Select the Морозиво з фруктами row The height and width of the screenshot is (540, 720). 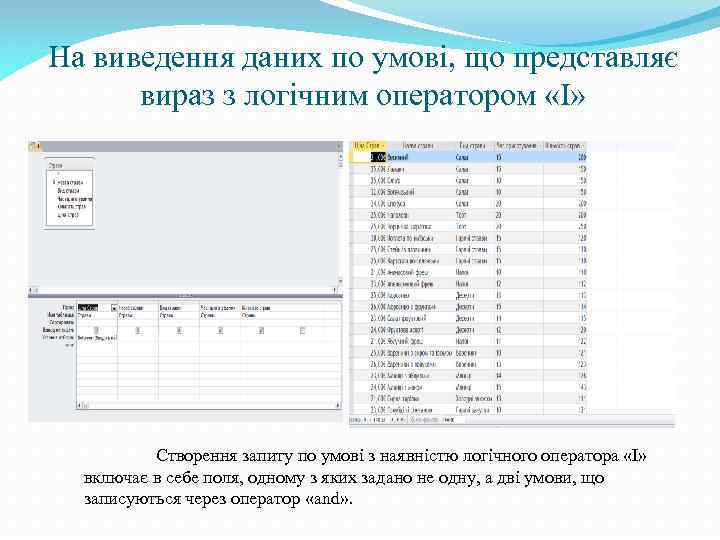click(x=468, y=307)
